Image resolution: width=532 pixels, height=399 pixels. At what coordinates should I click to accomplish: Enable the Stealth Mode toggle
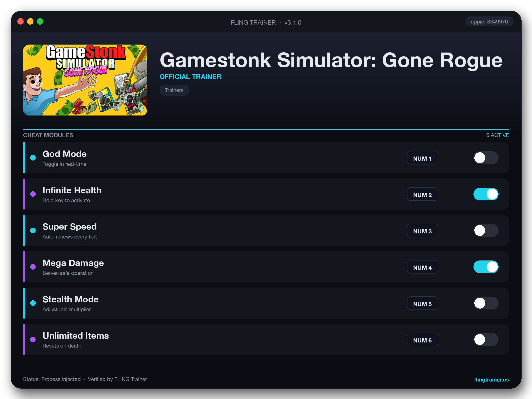(486, 303)
